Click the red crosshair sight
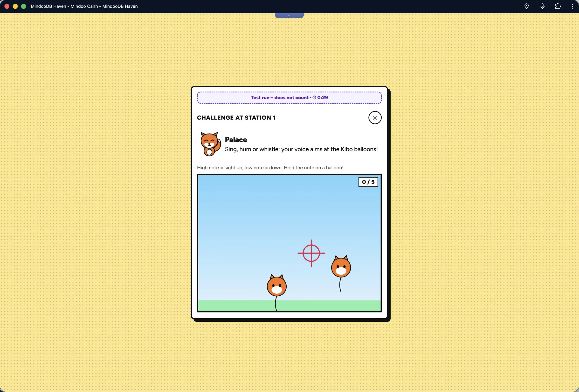Image resolution: width=579 pixels, height=392 pixels. point(311,253)
